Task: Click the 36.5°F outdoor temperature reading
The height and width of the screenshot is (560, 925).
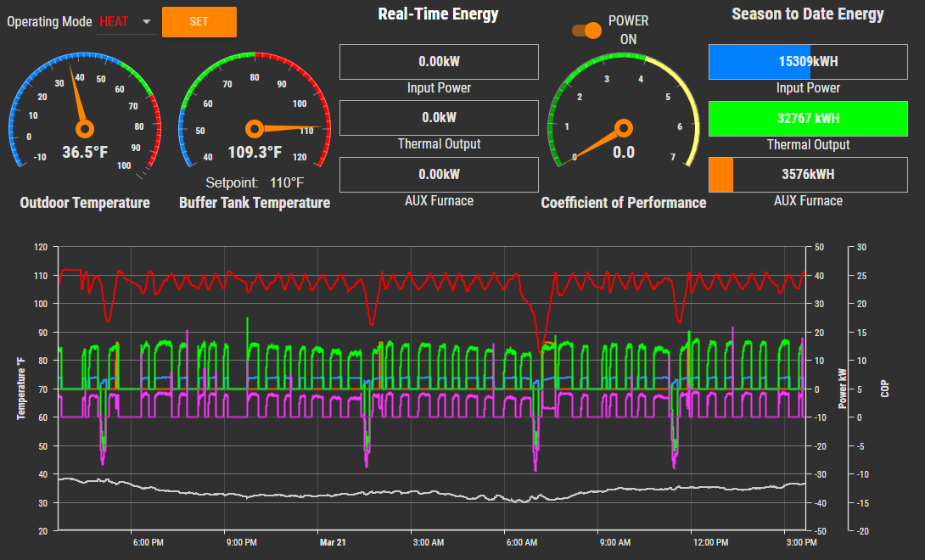Action: point(85,153)
